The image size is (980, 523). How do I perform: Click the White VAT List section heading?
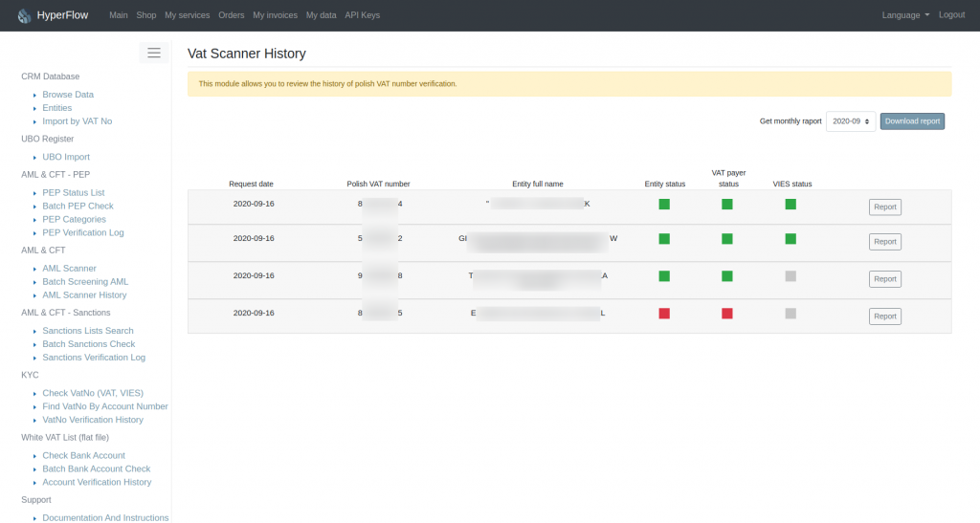coord(65,438)
